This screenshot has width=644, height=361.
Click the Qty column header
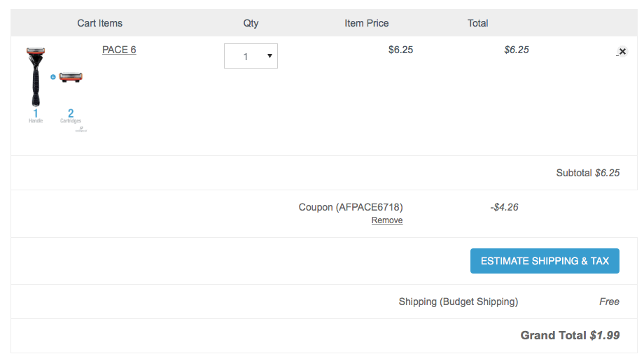251,23
